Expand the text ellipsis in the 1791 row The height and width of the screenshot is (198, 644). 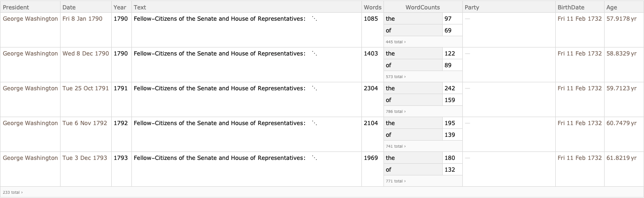(x=314, y=89)
